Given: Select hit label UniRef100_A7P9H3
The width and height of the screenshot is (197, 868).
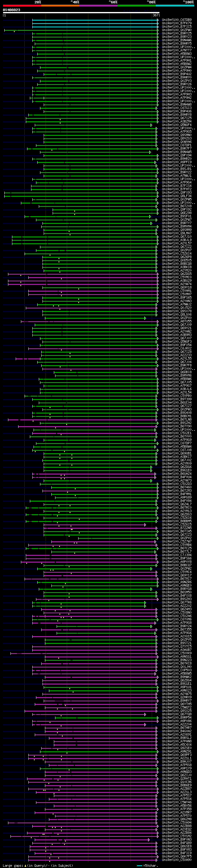Looking at the screenshot, I should (x=177, y=94).
